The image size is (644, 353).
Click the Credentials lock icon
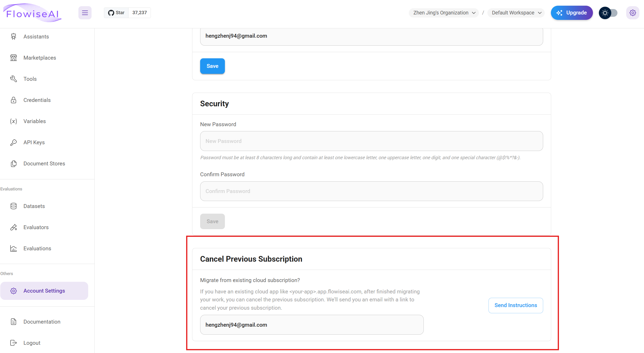[13, 100]
